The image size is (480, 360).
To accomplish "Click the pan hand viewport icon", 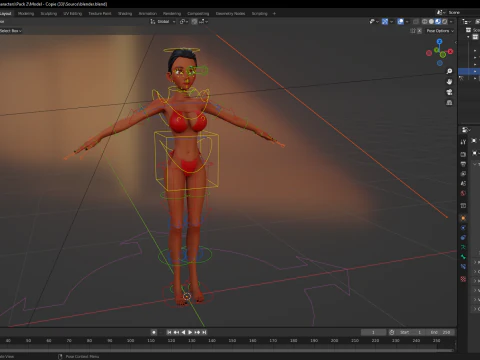I will (449, 82).
